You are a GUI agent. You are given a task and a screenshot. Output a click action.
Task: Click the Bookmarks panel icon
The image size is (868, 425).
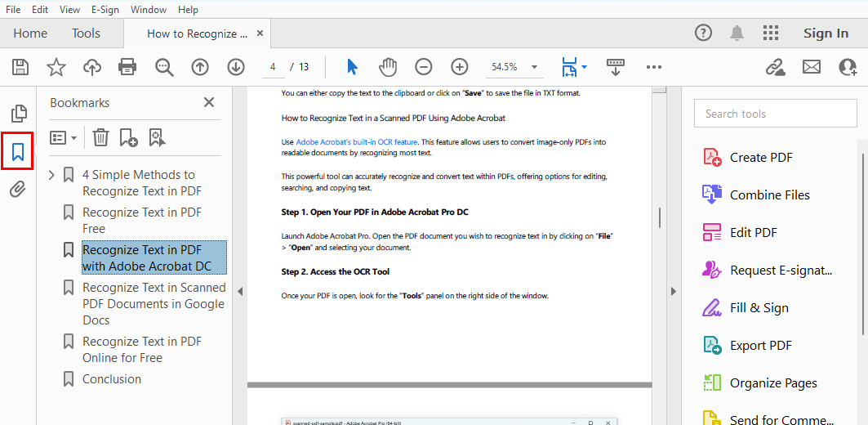click(x=18, y=151)
